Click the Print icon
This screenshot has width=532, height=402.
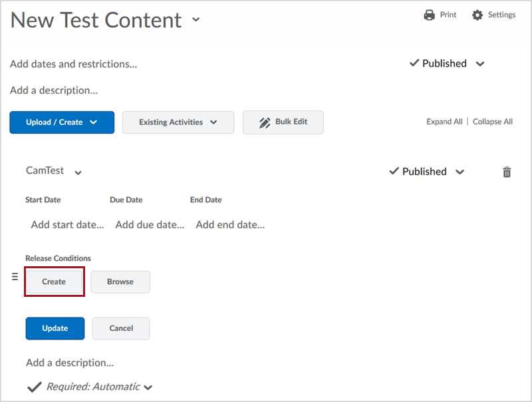pyautogui.click(x=429, y=15)
